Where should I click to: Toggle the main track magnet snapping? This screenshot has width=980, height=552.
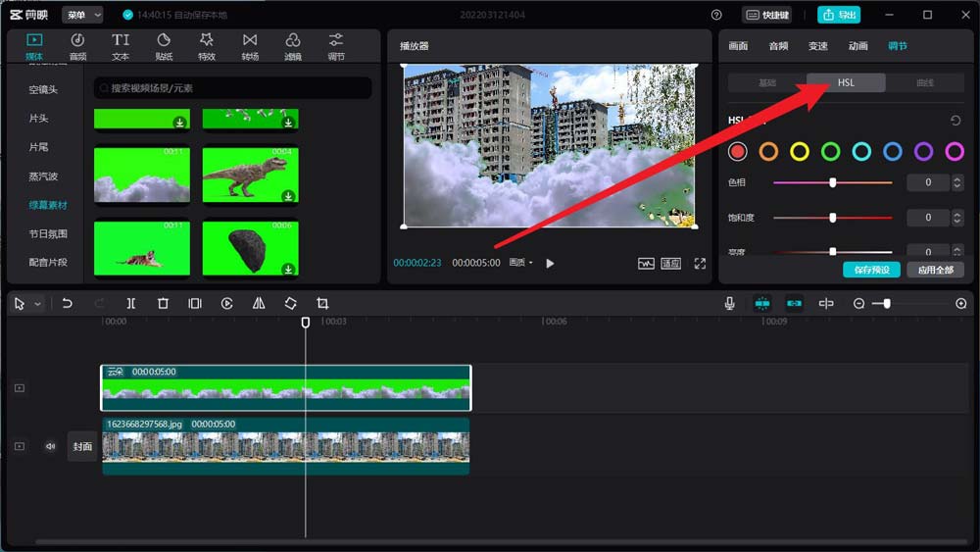coord(761,303)
